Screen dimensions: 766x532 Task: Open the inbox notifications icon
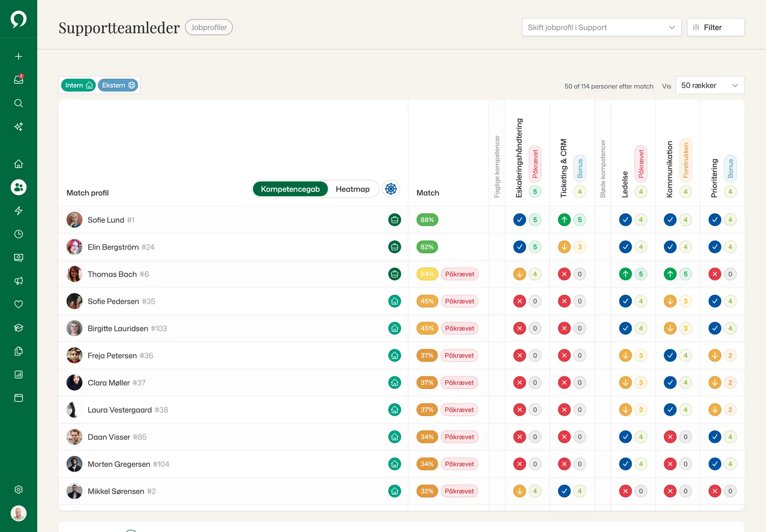[19, 79]
